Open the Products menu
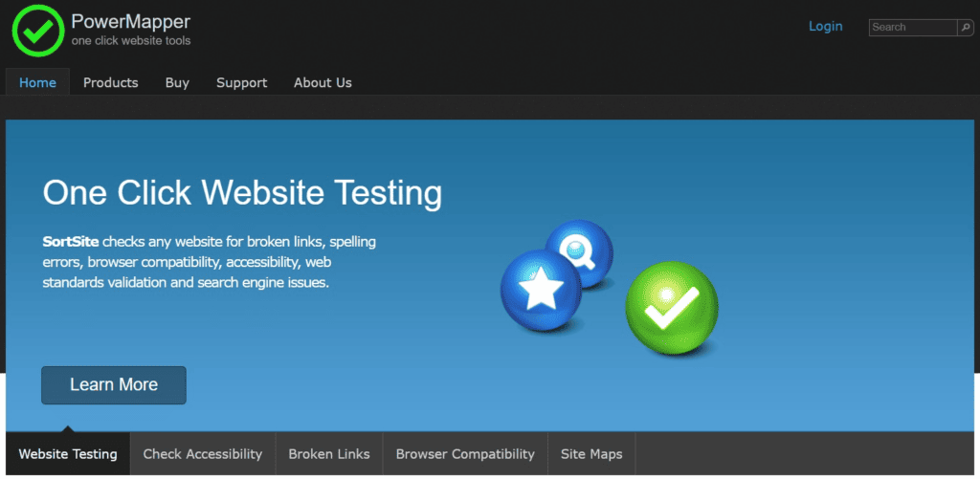Image resolution: width=980 pixels, height=479 pixels. (111, 82)
